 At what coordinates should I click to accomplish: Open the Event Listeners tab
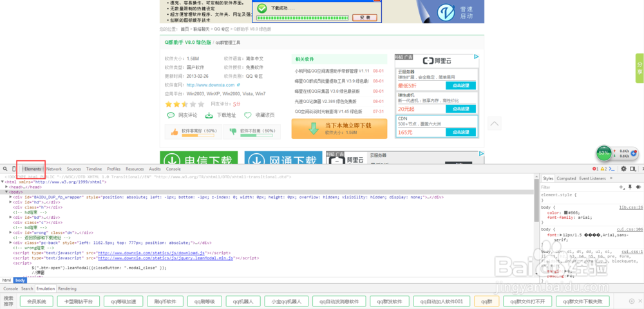(x=592, y=178)
